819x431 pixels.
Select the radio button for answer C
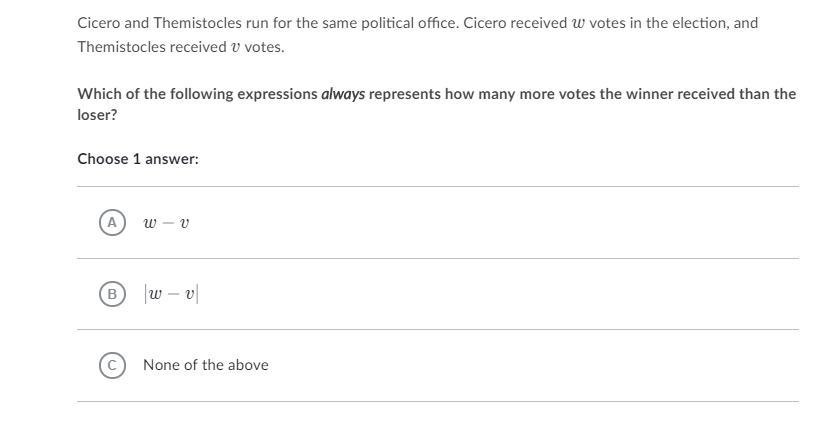[x=113, y=365]
